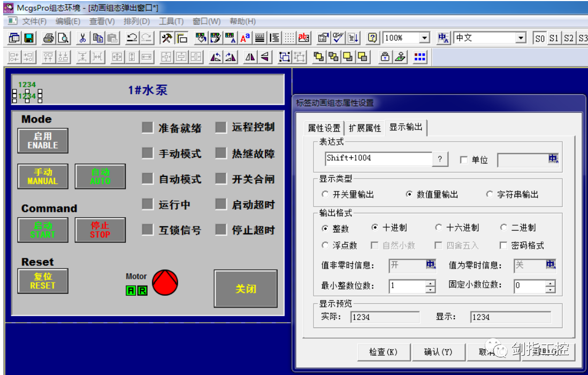588x375 pixels.
Task: Click the Cut scissors icon
Action: tap(83, 38)
